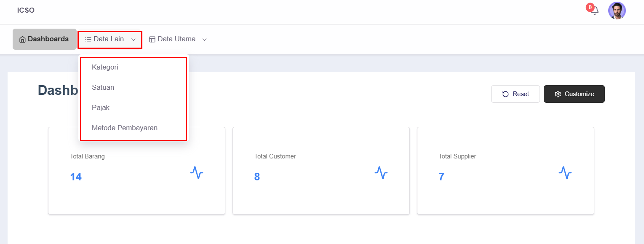
Task: Click the home icon in Dashboards
Action: tap(22, 39)
